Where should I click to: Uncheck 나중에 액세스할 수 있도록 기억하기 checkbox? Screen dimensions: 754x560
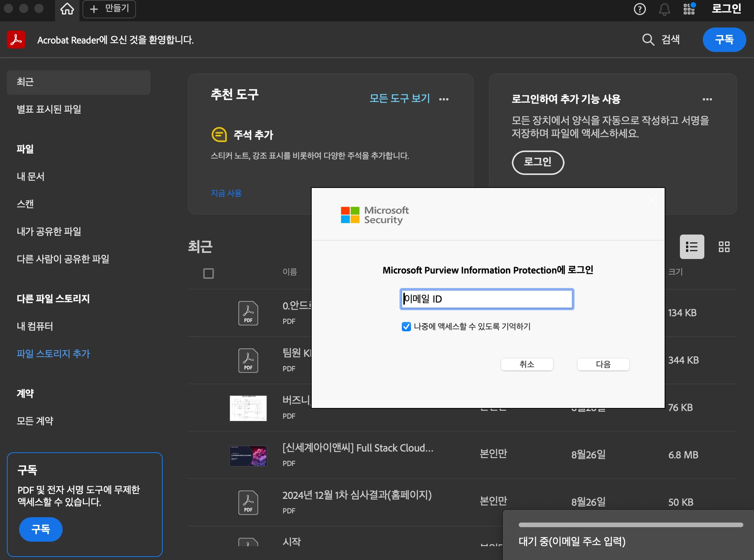pos(406,327)
